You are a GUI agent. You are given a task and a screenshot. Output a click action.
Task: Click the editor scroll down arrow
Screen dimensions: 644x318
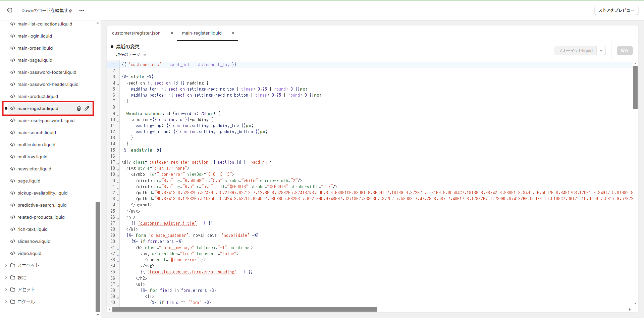(635, 303)
